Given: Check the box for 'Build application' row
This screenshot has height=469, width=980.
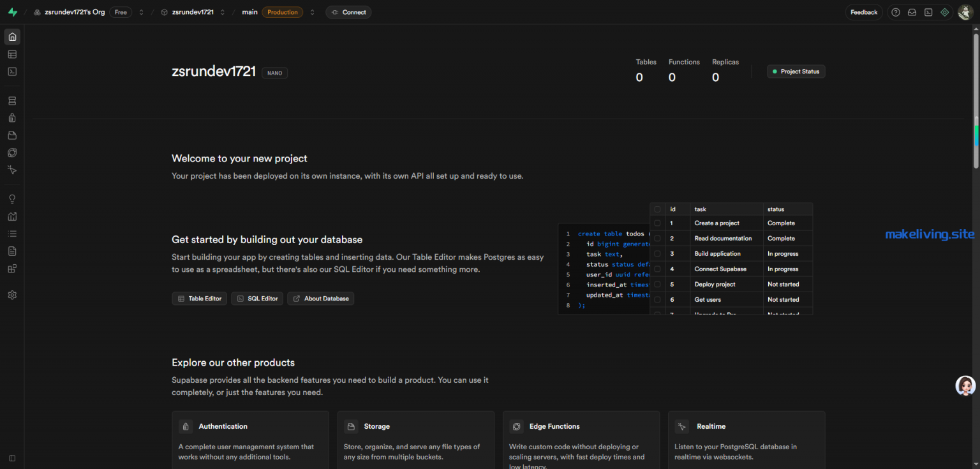Looking at the screenshot, I should (657, 254).
